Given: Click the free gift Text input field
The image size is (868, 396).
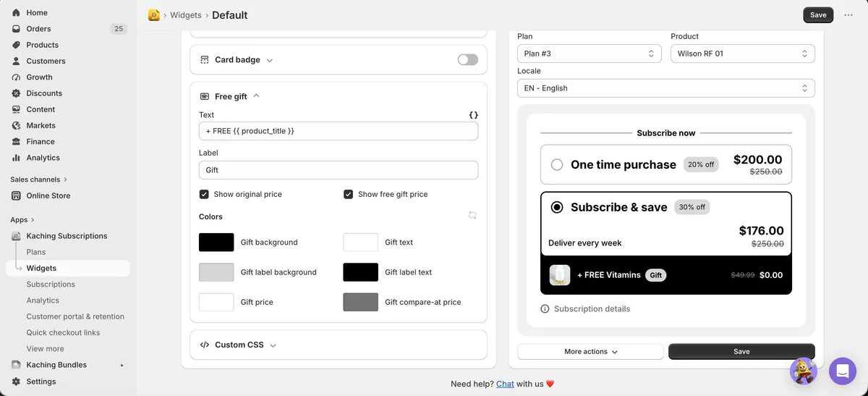Looking at the screenshot, I should (339, 131).
